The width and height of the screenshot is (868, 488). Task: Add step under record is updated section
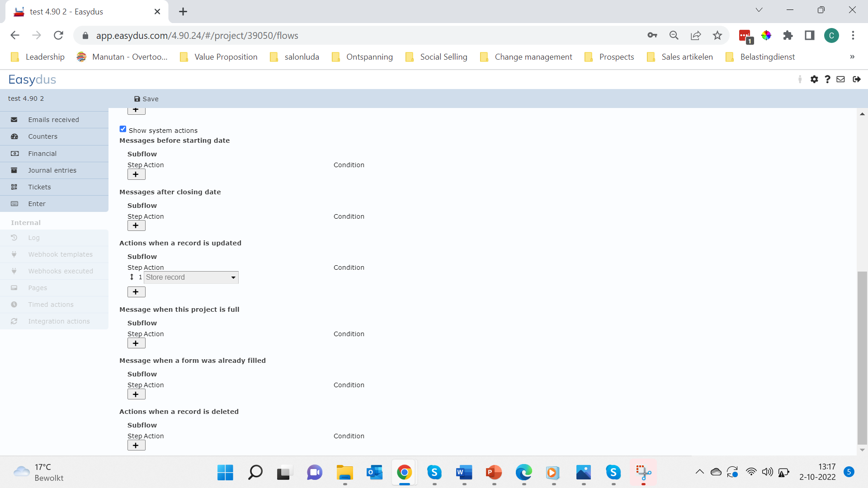click(136, 292)
